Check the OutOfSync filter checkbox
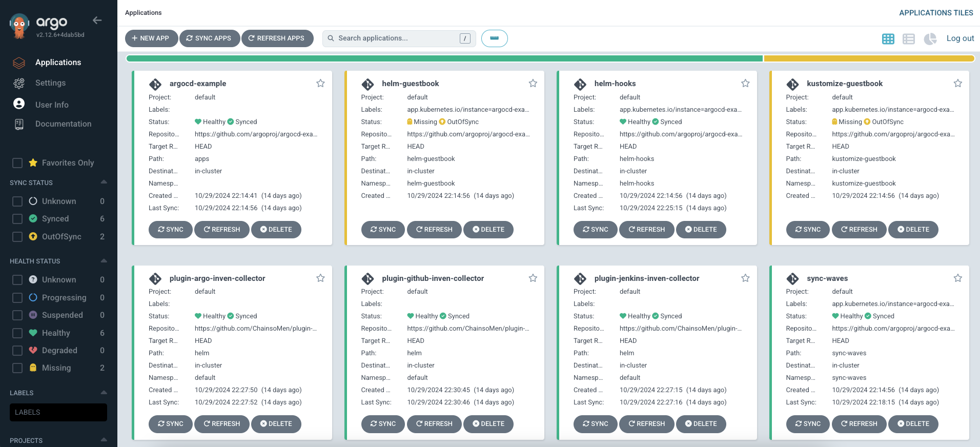The image size is (980, 447). coord(17,237)
